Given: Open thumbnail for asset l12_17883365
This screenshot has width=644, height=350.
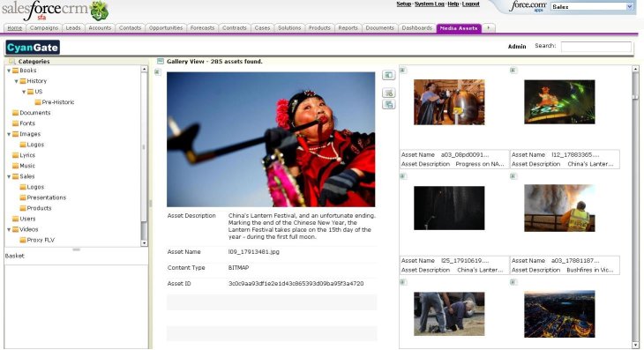Looking at the screenshot, I should coord(559,101).
